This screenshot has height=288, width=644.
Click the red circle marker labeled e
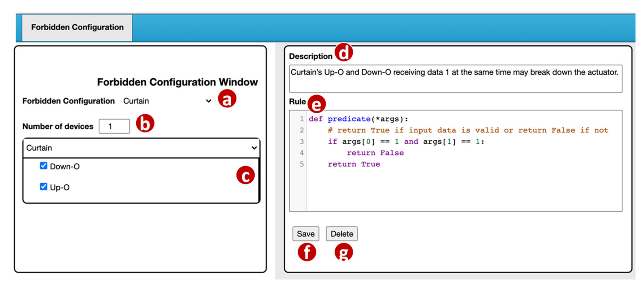click(x=316, y=104)
